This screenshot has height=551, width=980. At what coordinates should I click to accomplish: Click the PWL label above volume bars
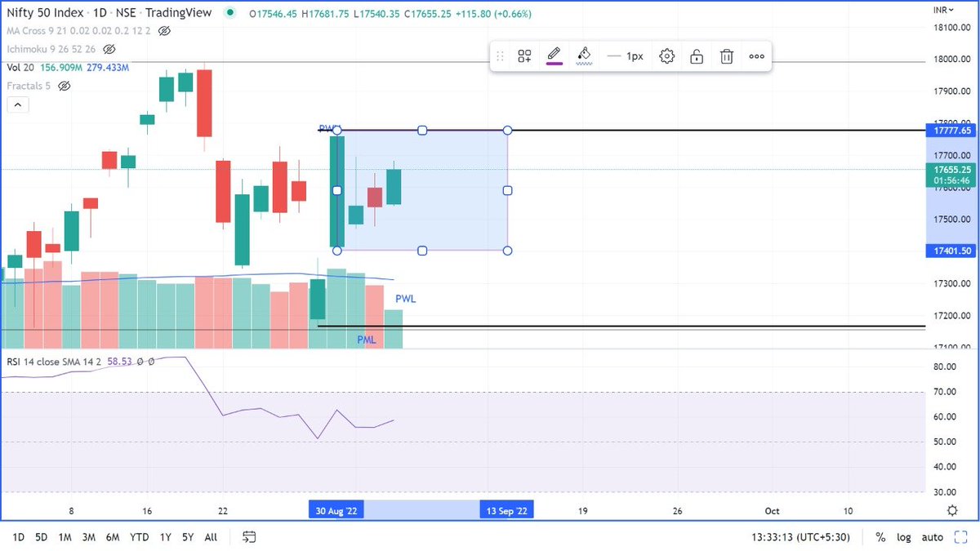pos(406,299)
